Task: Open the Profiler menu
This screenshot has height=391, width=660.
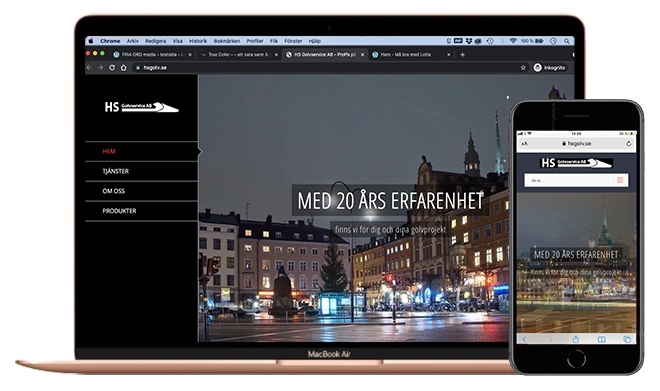Action: click(255, 41)
